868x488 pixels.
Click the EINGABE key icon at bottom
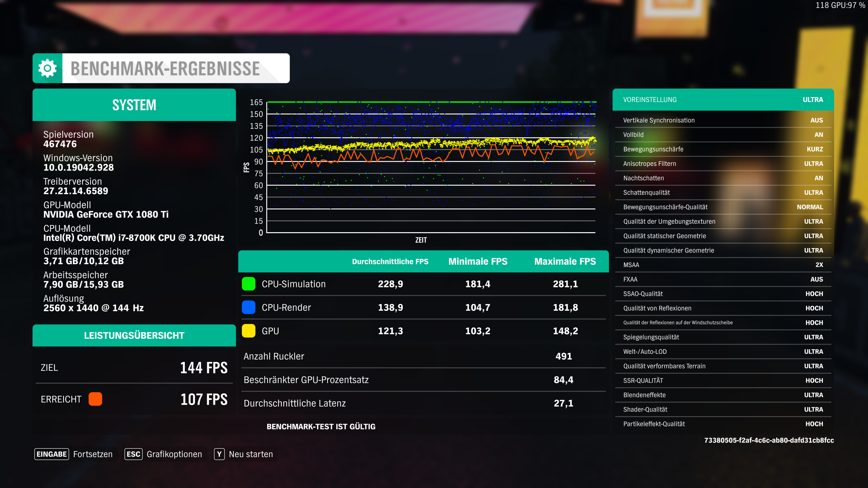click(51, 454)
